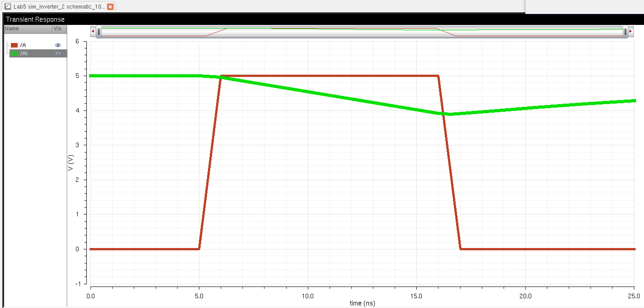
Task: Click the middle of the waveform overview scrollbar
Action: click(362, 33)
